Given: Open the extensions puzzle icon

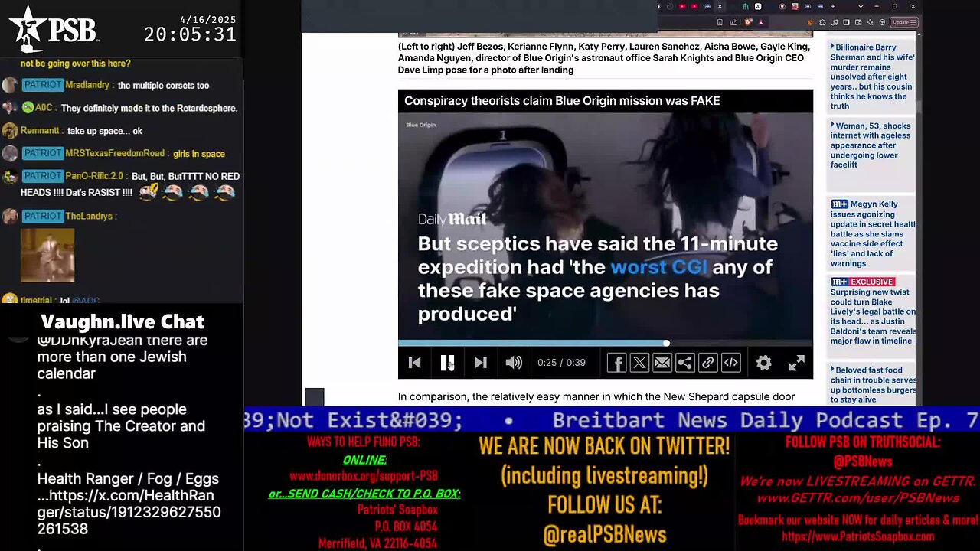Looking at the screenshot, I should 822,22.
